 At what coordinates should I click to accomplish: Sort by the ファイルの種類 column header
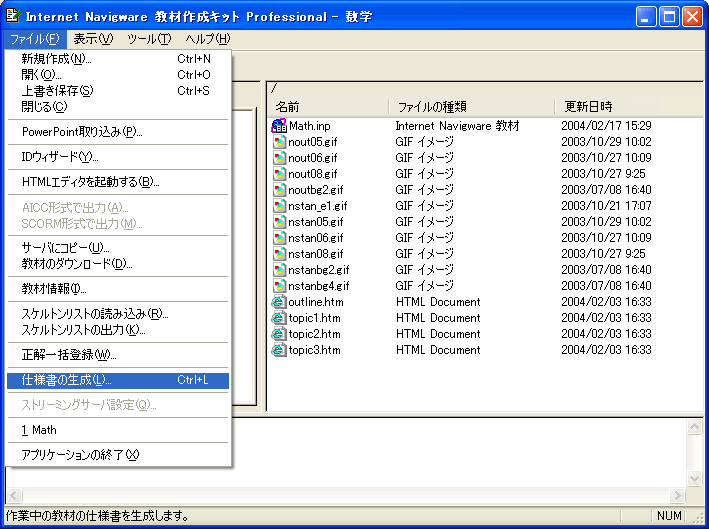(472, 107)
